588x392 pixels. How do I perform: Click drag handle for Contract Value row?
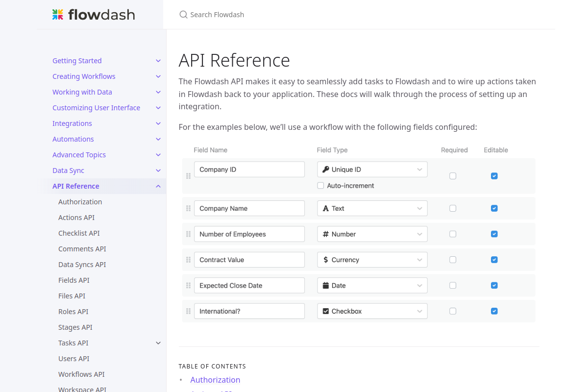click(x=188, y=260)
